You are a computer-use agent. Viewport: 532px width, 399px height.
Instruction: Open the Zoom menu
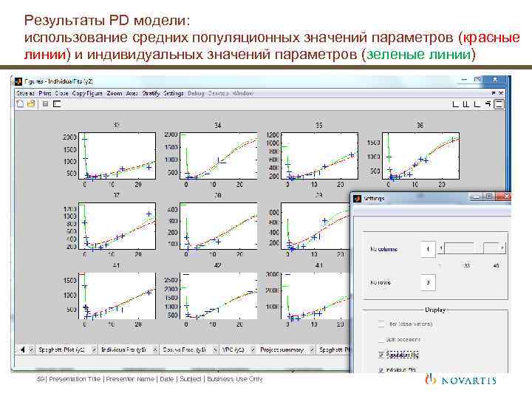point(115,93)
